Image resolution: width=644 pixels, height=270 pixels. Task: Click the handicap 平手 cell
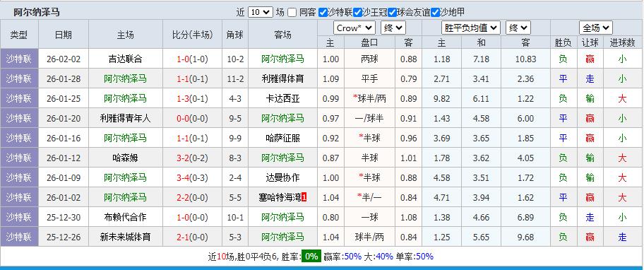(x=369, y=79)
